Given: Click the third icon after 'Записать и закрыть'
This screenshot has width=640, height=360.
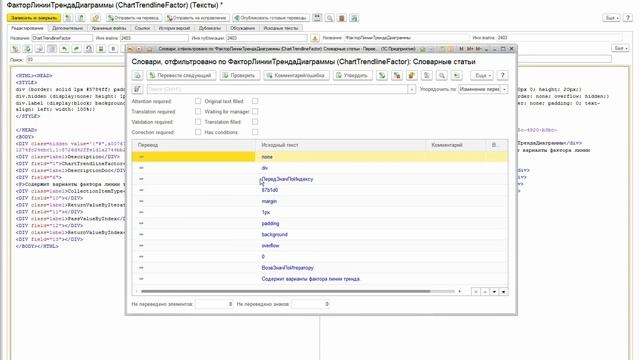Looking at the screenshot, I should [96, 18].
